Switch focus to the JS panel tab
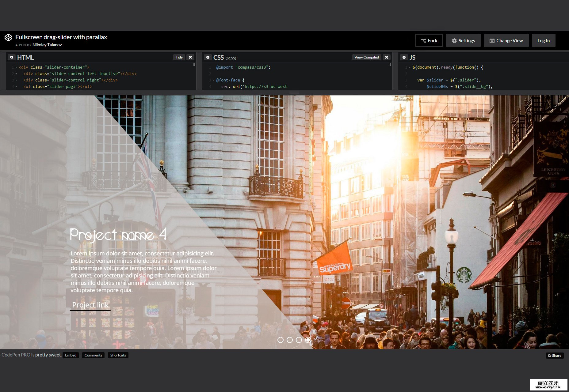The height and width of the screenshot is (392, 569). (x=413, y=57)
